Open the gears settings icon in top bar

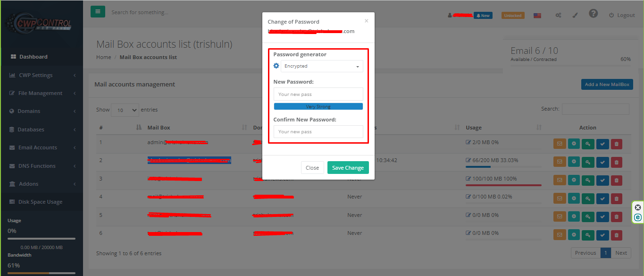click(558, 15)
